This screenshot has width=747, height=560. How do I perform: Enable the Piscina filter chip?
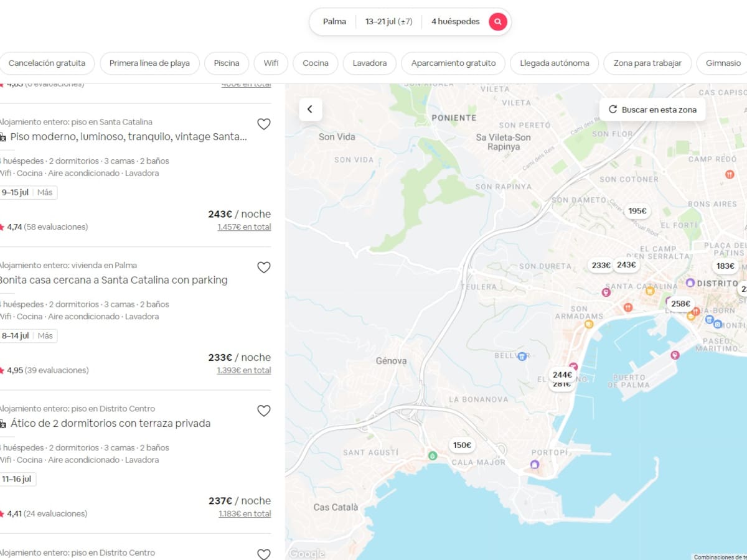pos(227,63)
